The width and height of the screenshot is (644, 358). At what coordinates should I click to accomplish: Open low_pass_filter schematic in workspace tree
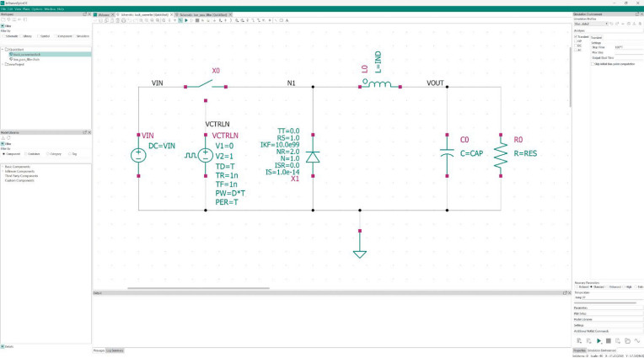pyautogui.click(x=26, y=59)
